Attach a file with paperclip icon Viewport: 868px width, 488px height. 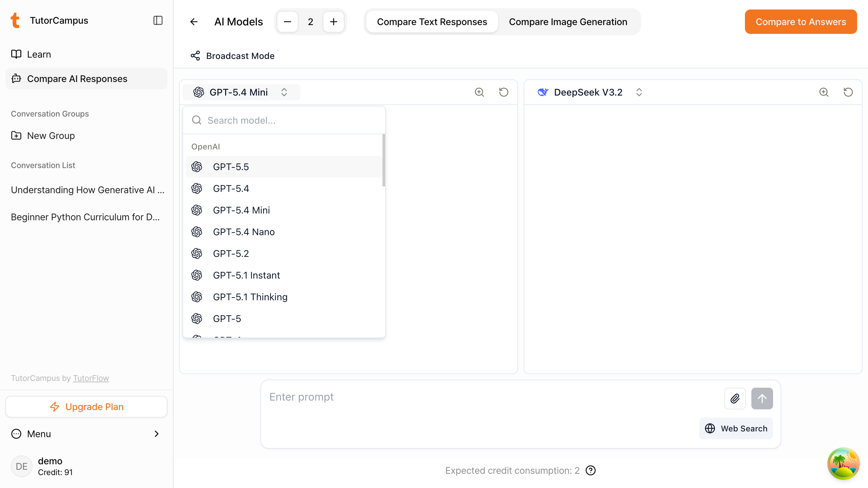[x=735, y=399]
